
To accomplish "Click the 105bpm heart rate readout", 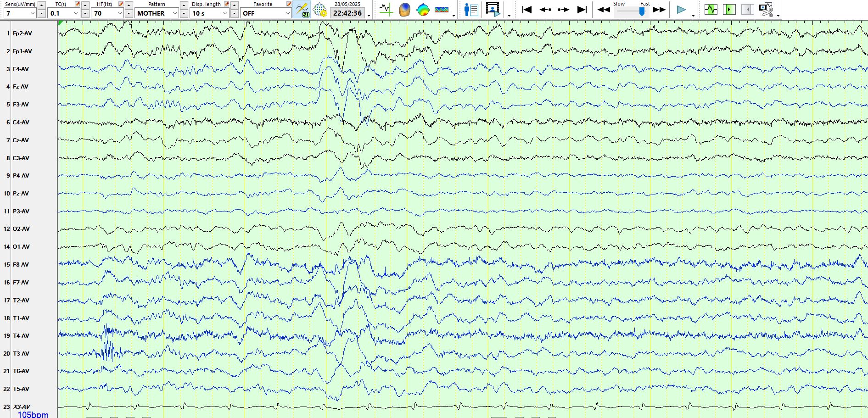I will [33, 414].
